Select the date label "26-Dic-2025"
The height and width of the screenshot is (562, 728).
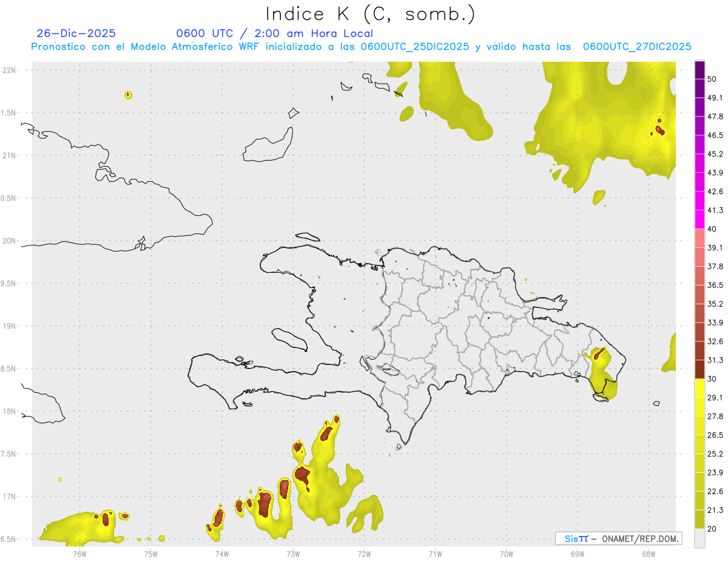tap(76, 33)
